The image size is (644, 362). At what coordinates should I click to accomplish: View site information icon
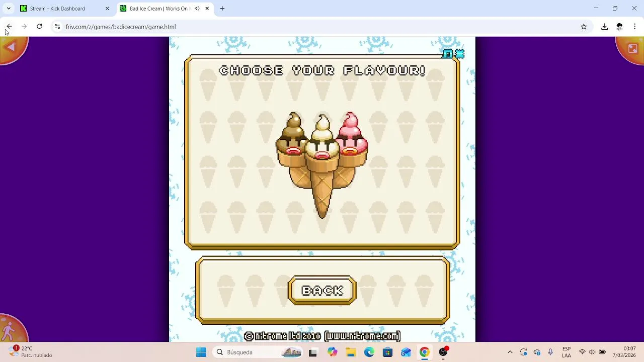pos(57,27)
